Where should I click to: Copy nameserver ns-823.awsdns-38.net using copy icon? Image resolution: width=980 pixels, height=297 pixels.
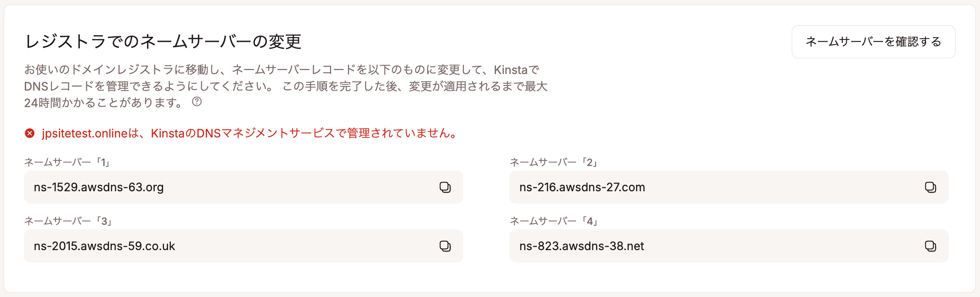click(x=930, y=246)
